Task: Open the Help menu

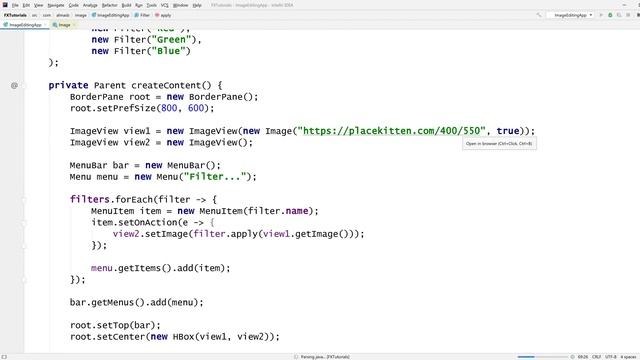Action: (197, 5)
